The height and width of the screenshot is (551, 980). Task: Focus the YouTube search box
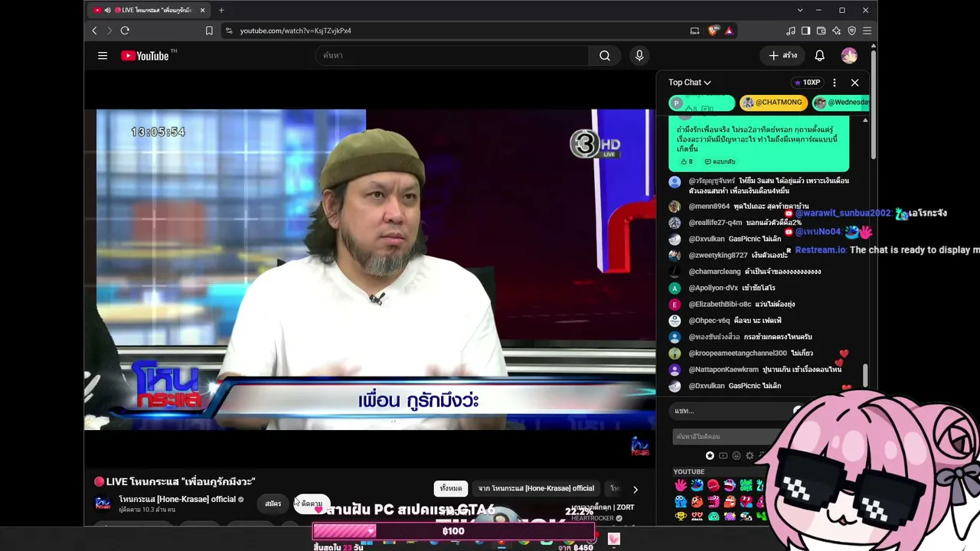(x=452, y=55)
